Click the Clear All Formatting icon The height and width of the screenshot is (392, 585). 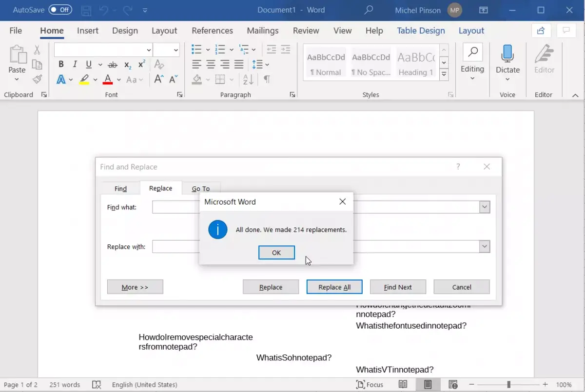(x=159, y=64)
